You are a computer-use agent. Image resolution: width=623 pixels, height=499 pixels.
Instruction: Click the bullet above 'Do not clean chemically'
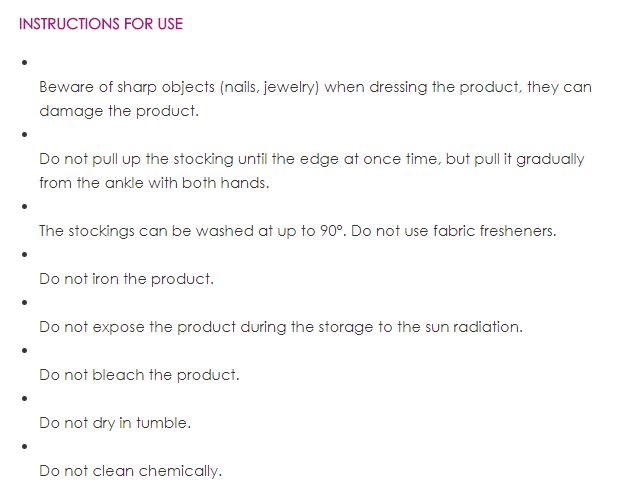tap(22, 447)
